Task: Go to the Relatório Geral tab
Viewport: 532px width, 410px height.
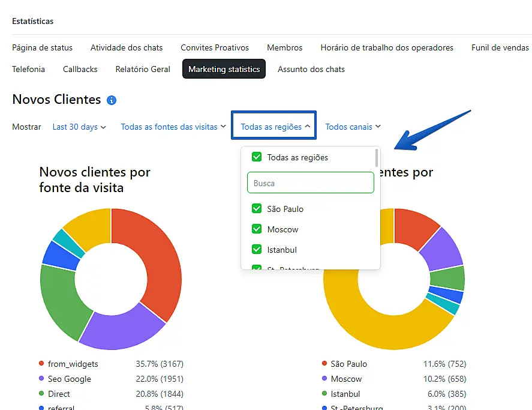Action: point(143,69)
